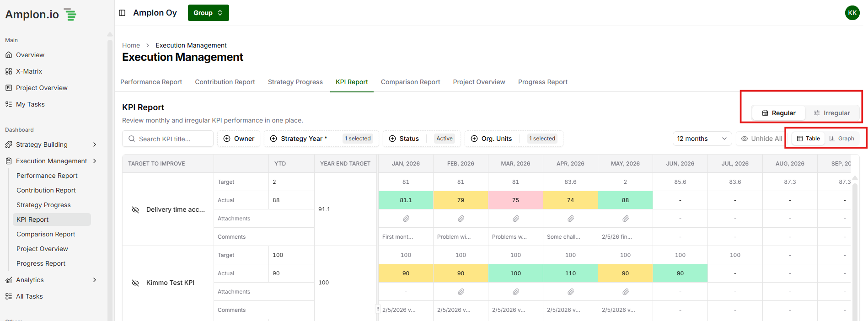Switch to Table display mode
This screenshot has width=868, height=321.
click(808, 139)
